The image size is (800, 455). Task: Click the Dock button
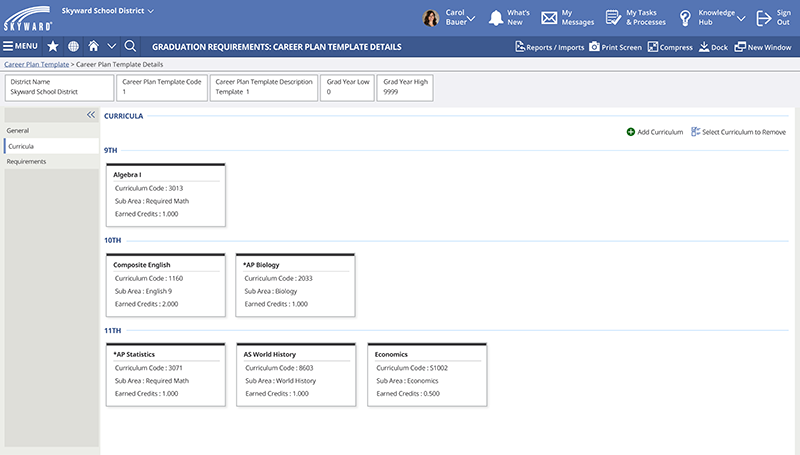(713, 47)
